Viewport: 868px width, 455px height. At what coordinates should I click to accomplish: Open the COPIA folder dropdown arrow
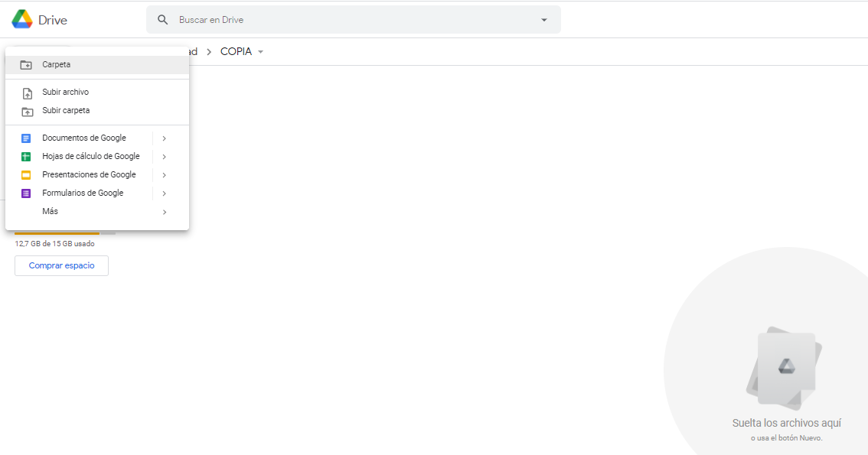tap(261, 52)
